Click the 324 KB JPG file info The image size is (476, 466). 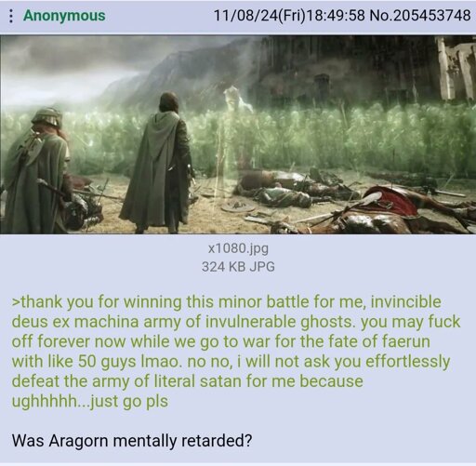pos(238,267)
